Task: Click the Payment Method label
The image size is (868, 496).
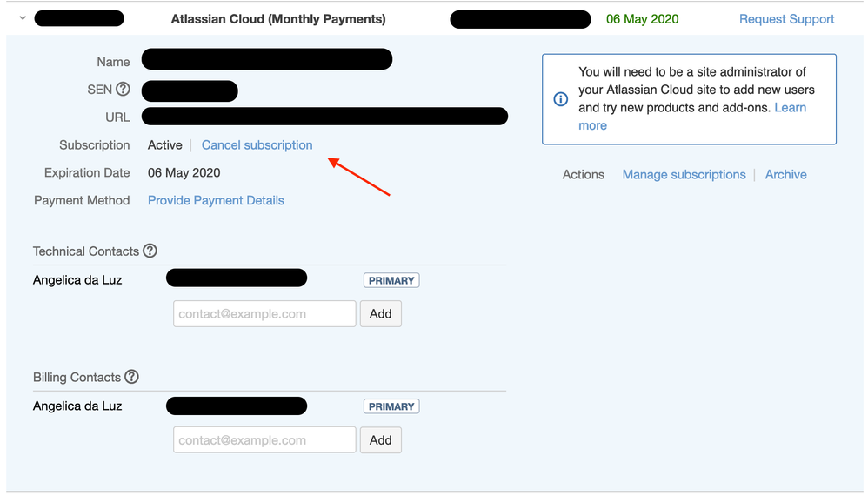Action: pyautogui.click(x=82, y=200)
